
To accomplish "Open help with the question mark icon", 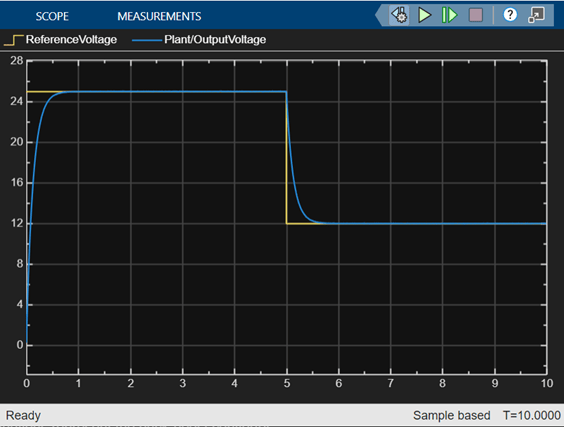I will pos(510,15).
